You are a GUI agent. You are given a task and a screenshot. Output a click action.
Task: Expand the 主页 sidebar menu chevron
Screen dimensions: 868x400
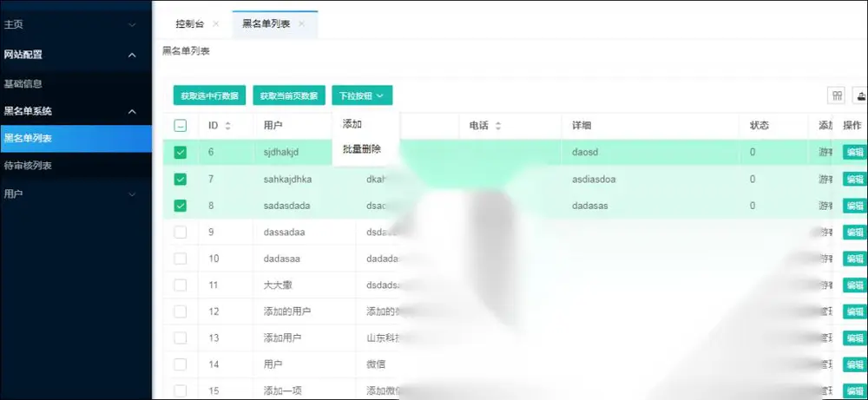pos(132,25)
